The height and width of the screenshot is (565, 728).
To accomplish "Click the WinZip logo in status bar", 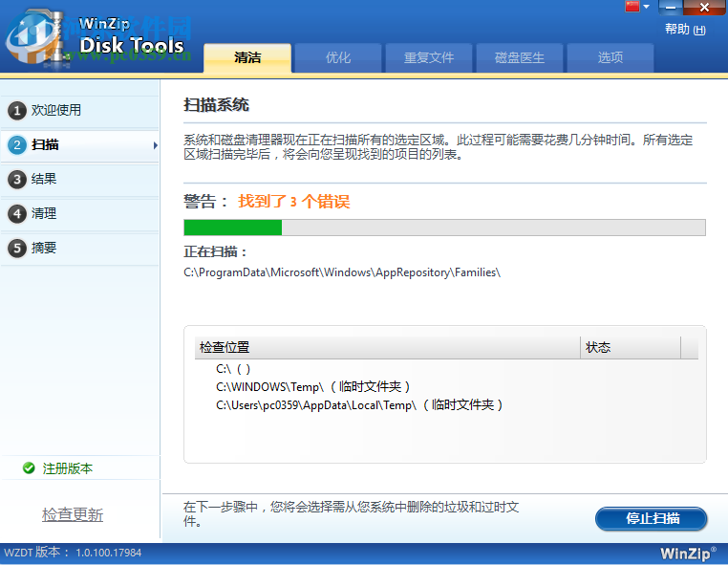I will point(688,553).
